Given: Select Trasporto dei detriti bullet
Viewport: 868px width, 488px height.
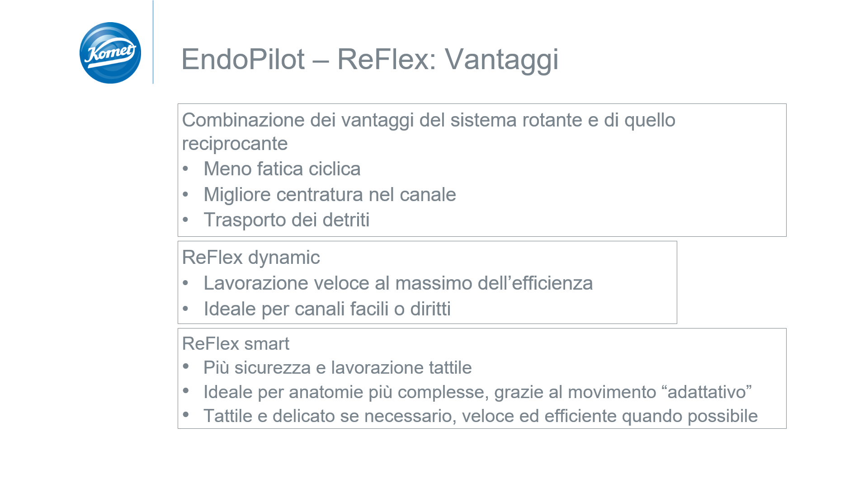Looking at the screenshot, I should coord(286,220).
